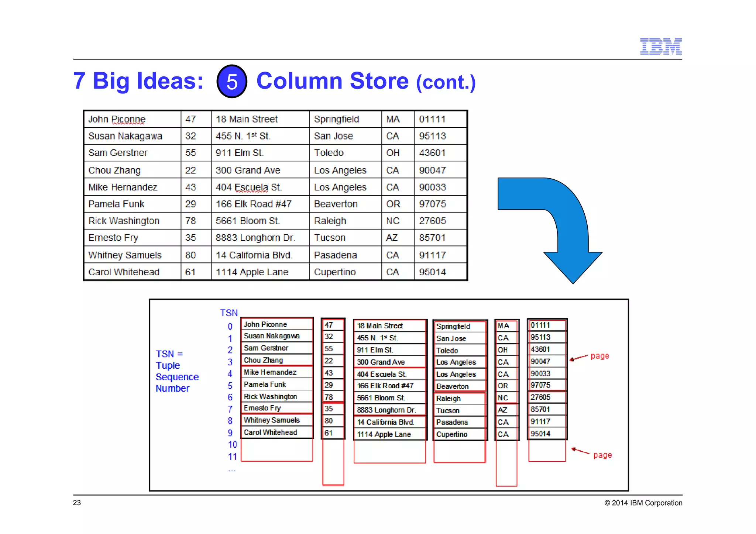Click 'San Jose' in the upper table

pos(333,136)
